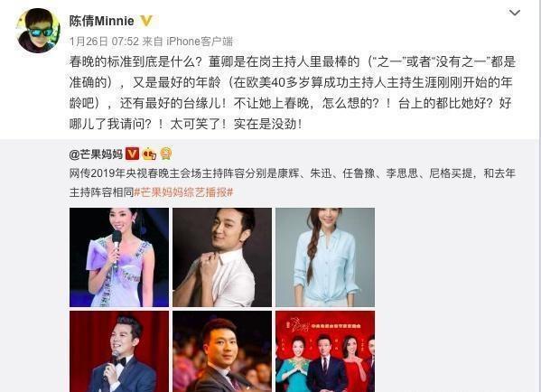This screenshot has height=392, width=541.
Task: View the red group poster photo
Action: (x=325, y=351)
